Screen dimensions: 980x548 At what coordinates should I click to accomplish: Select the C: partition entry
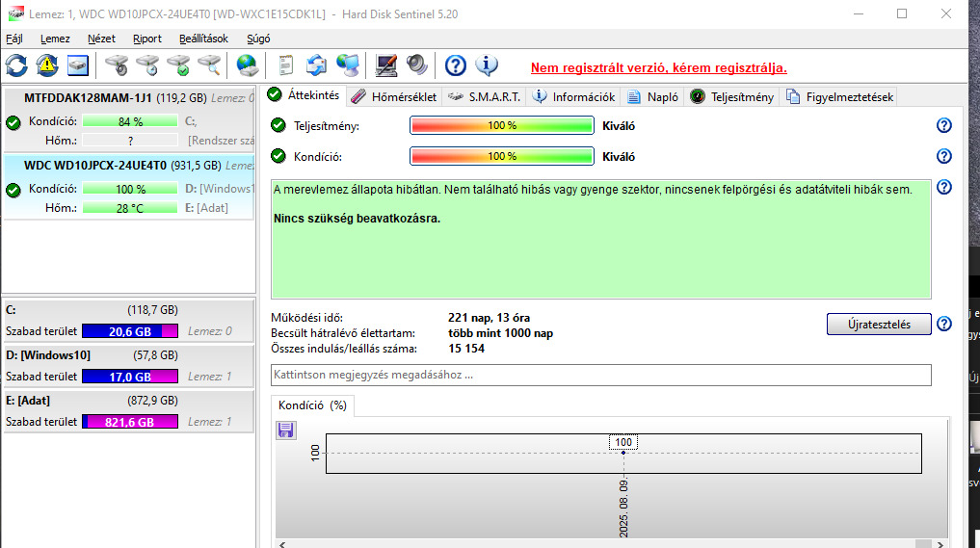pyautogui.click(x=128, y=321)
